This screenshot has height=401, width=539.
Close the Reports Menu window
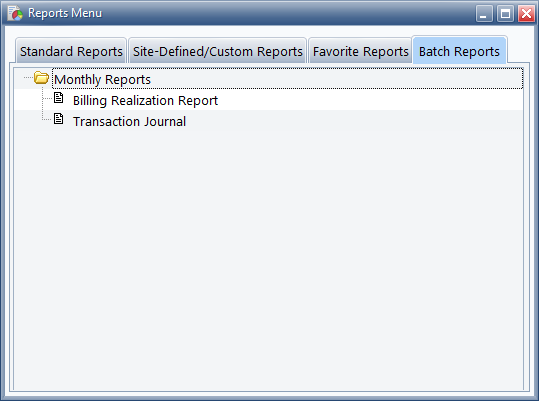click(x=526, y=14)
